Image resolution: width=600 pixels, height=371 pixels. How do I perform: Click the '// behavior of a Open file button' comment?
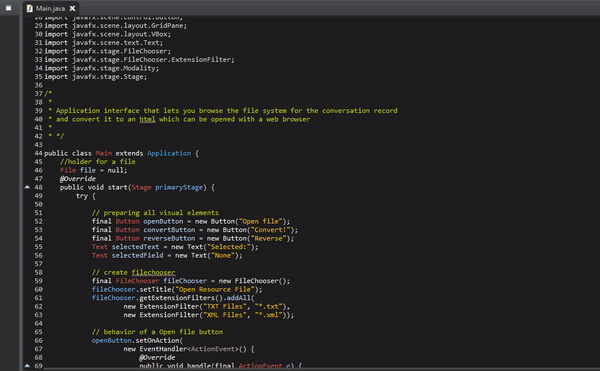[157, 332]
